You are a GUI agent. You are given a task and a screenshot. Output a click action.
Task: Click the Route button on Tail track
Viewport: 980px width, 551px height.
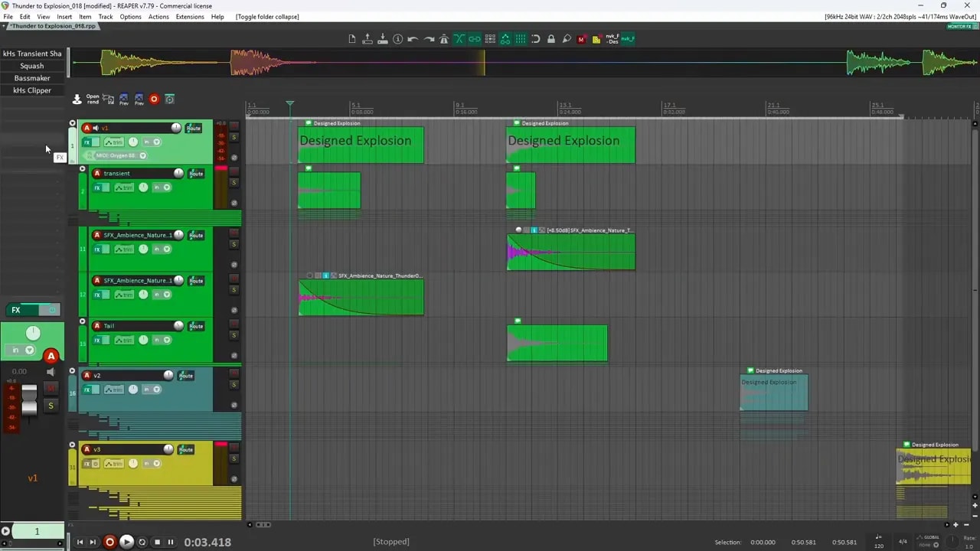coord(196,326)
